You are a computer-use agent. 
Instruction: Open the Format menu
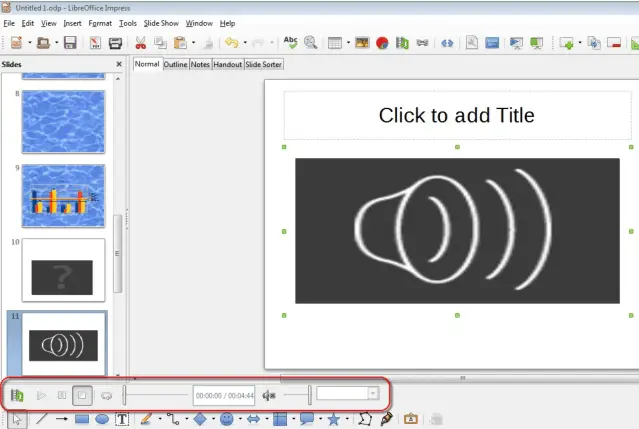[x=100, y=23]
